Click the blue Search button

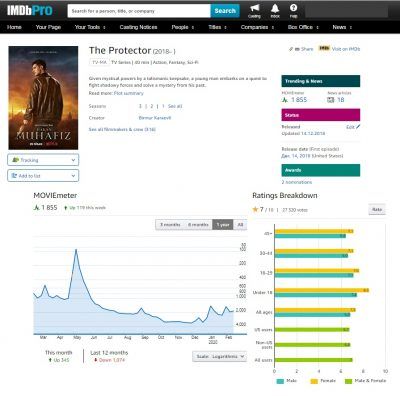click(225, 11)
